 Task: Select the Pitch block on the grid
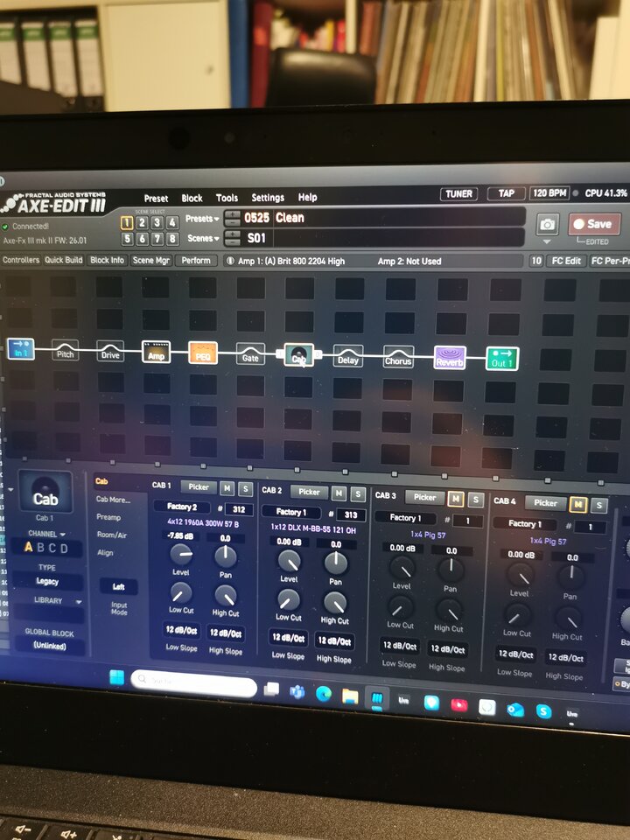[x=66, y=350]
